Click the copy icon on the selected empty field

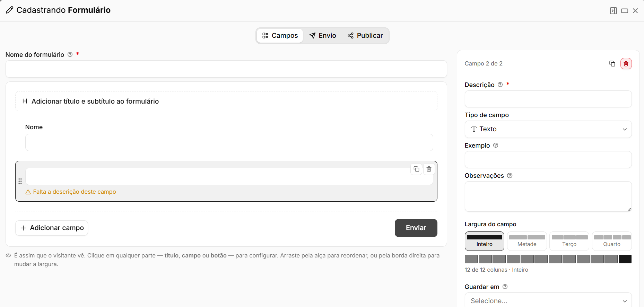click(416, 169)
